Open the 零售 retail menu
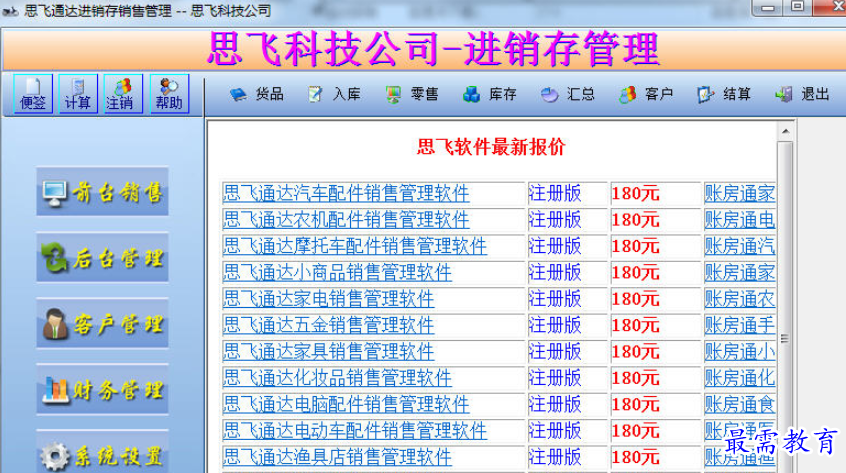 (x=412, y=94)
